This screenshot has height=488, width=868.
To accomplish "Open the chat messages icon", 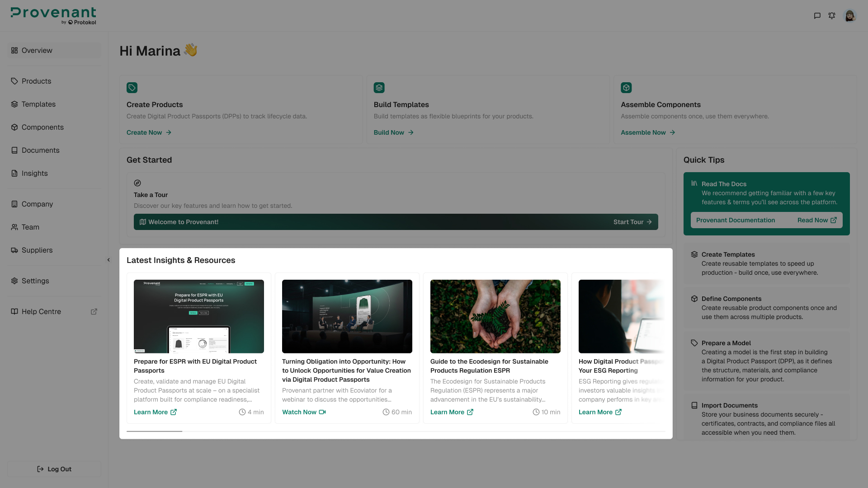I will coord(817,16).
